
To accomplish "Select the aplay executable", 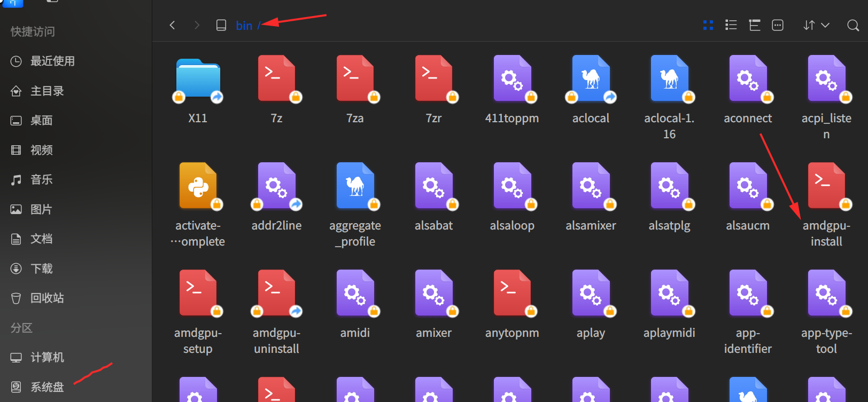I will [591, 294].
